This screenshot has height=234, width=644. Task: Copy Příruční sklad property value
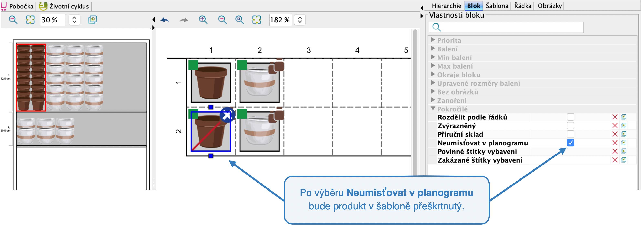click(x=623, y=134)
